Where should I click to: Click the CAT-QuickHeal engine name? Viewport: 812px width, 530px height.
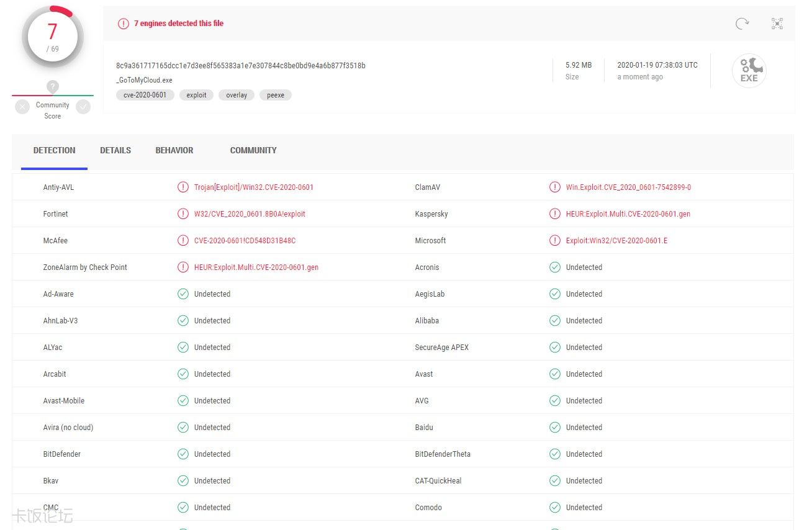pos(438,480)
